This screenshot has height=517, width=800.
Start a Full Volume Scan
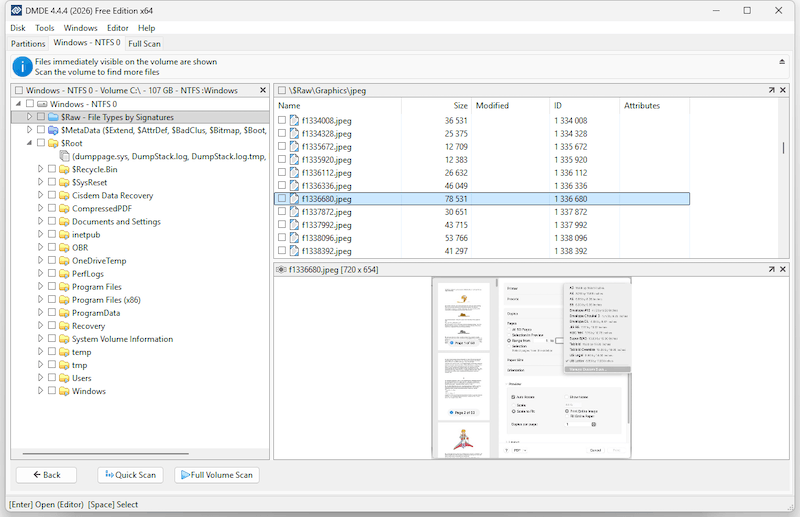217,475
